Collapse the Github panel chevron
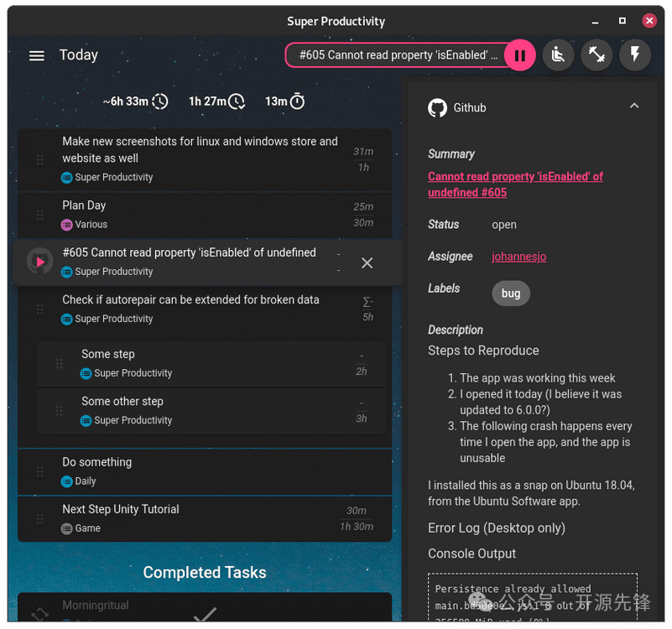672x629 pixels. 634,106
